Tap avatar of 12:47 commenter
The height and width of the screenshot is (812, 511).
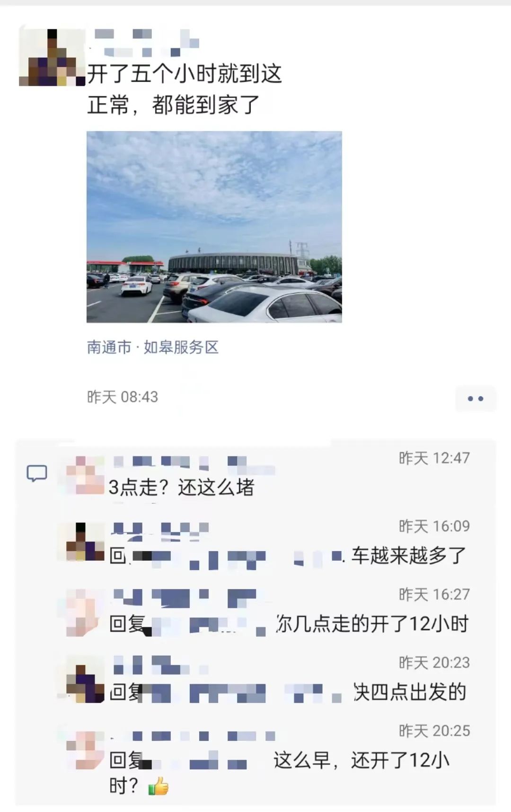click(85, 475)
